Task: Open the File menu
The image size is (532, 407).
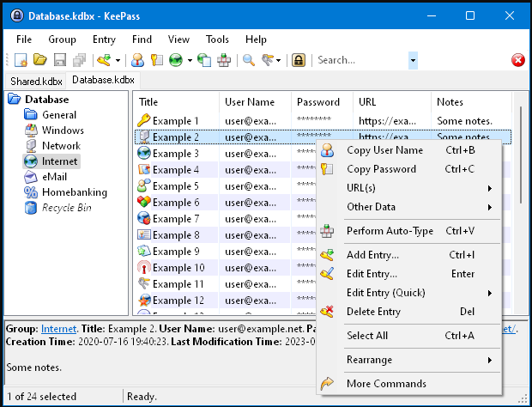Action: 24,39
